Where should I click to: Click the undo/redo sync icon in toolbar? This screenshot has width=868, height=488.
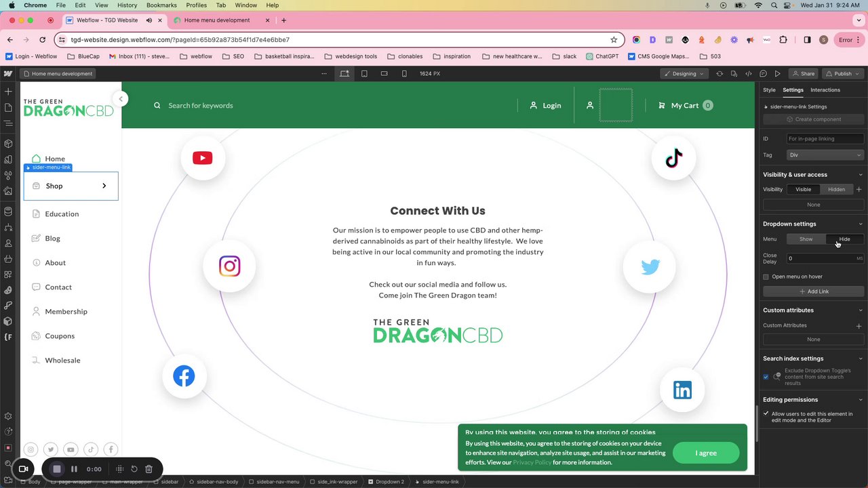click(719, 73)
